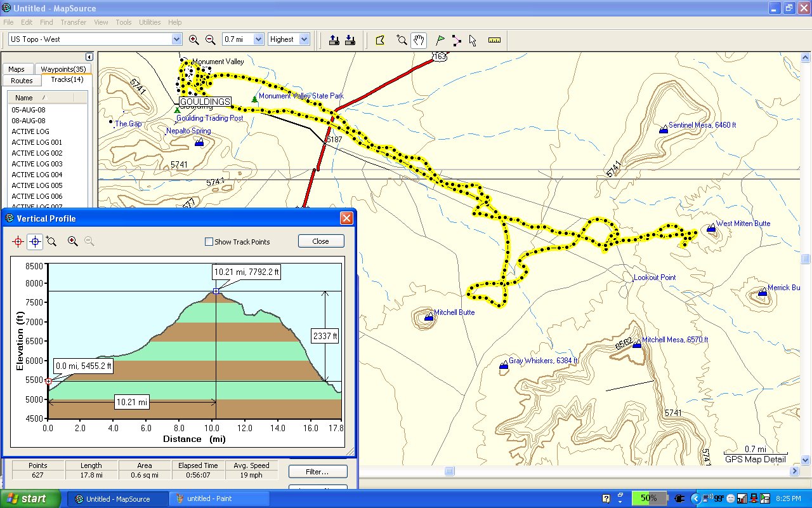Image resolution: width=812 pixels, height=508 pixels.
Task: Choose the Map selection polygon tool
Action: [380, 40]
